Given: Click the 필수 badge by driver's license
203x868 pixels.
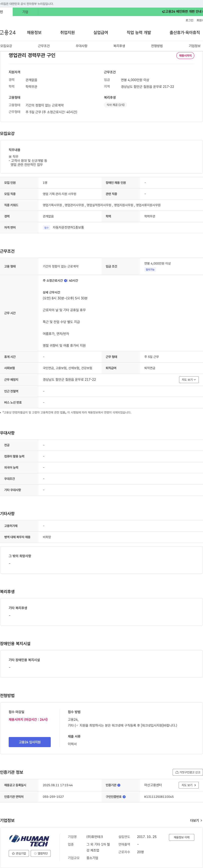Looking at the screenshot, I should (47, 228).
